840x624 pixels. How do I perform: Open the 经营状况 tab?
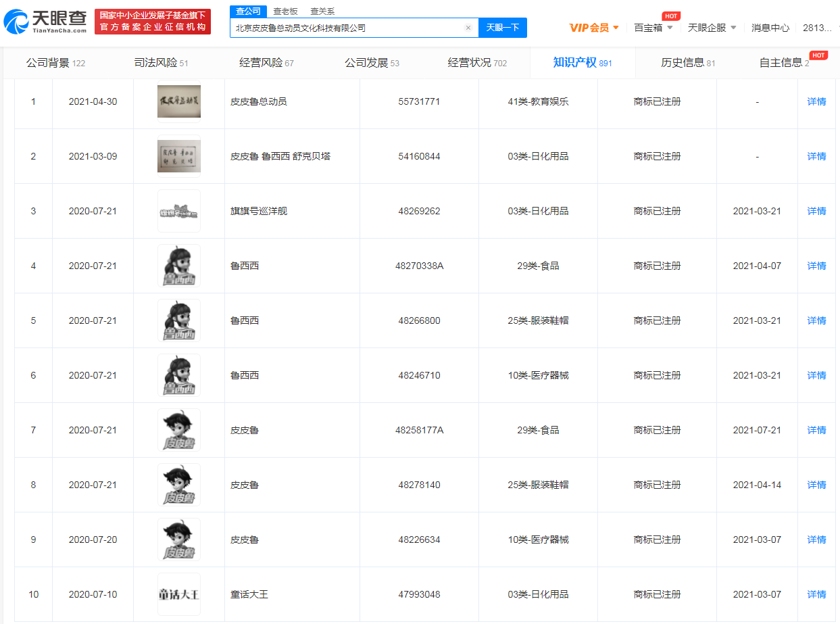[477, 63]
